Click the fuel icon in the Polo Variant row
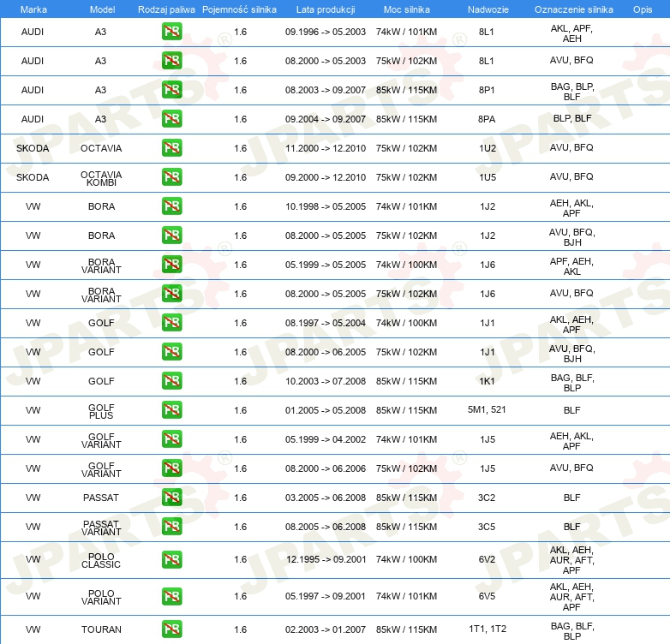The image size is (670, 644). tap(171, 596)
